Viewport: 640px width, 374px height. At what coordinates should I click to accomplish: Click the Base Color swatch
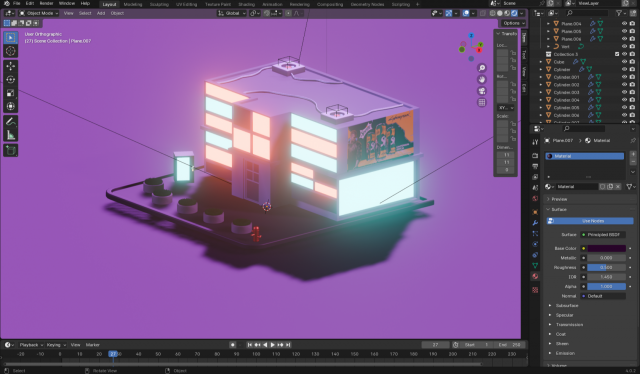[x=607, y=248]
